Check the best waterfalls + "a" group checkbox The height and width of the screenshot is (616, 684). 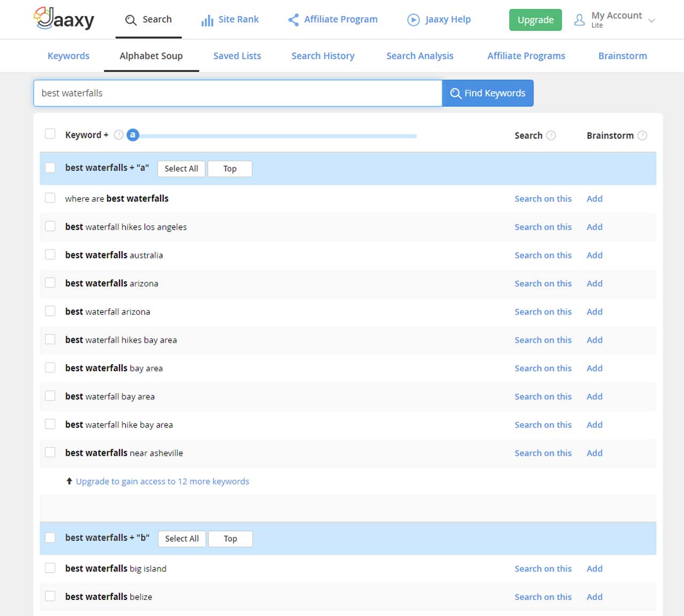[x=50, y=168]
